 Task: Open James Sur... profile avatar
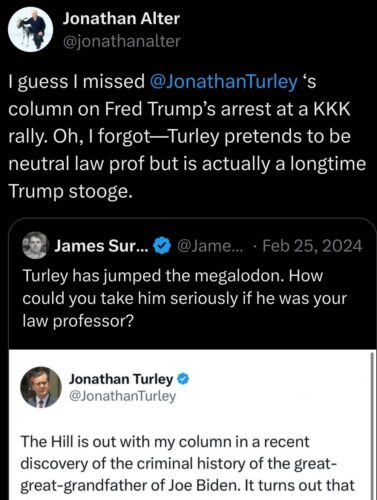coord(36,245)
